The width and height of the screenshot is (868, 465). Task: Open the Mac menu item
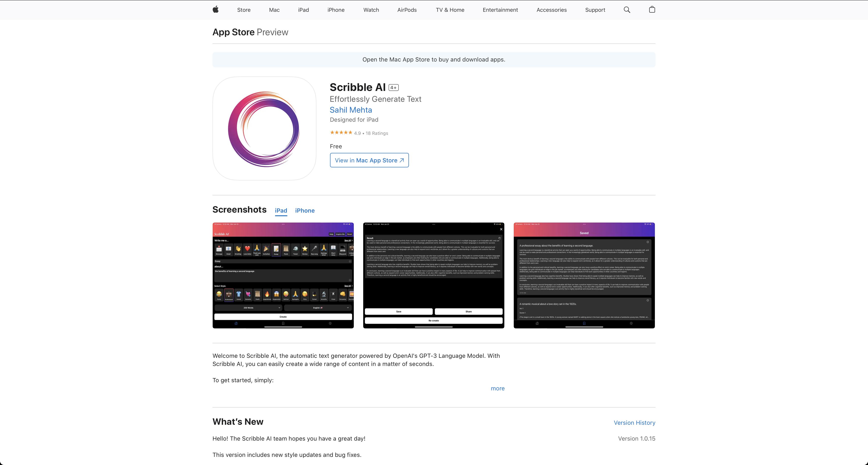click(x=274, y=10)
